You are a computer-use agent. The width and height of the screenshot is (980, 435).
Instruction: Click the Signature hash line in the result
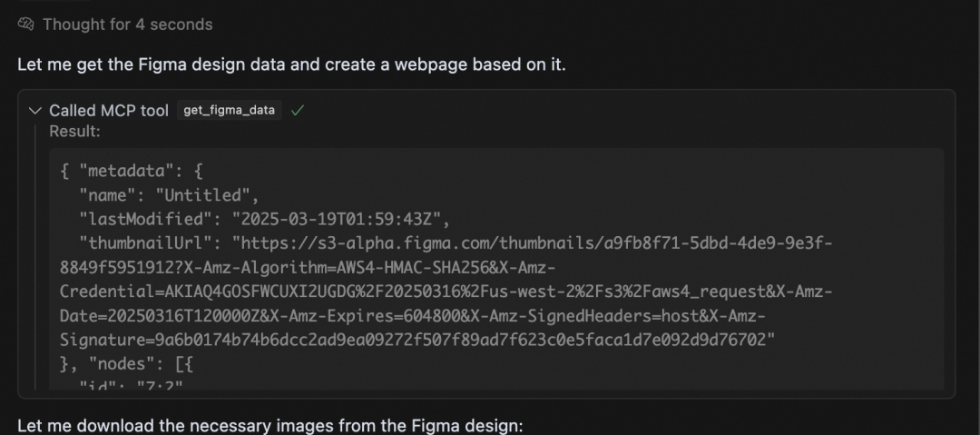coord(417,340)
